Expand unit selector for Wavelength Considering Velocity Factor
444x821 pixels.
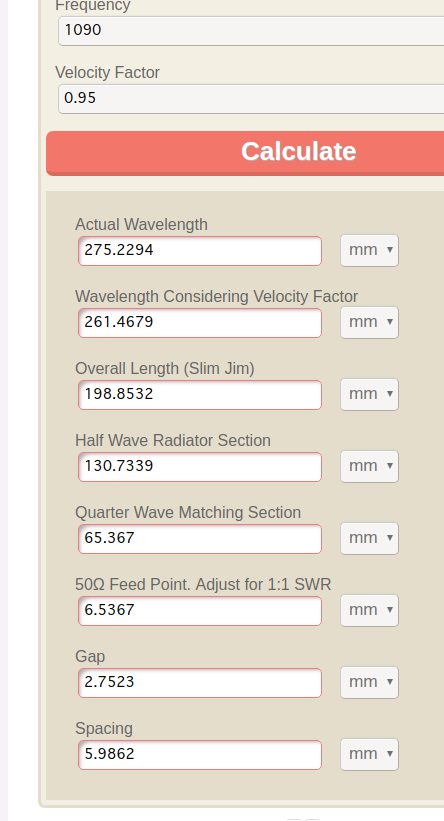[370, 323]
